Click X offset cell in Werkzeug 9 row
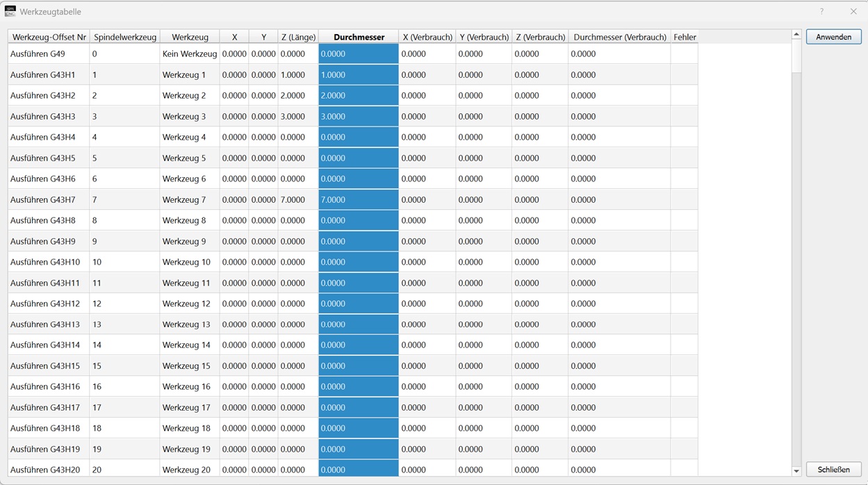 point(234,241)
